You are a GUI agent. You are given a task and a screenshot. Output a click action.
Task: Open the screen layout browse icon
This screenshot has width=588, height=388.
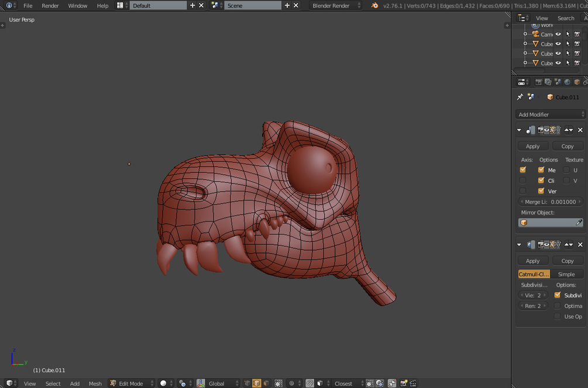click(122, 5)
